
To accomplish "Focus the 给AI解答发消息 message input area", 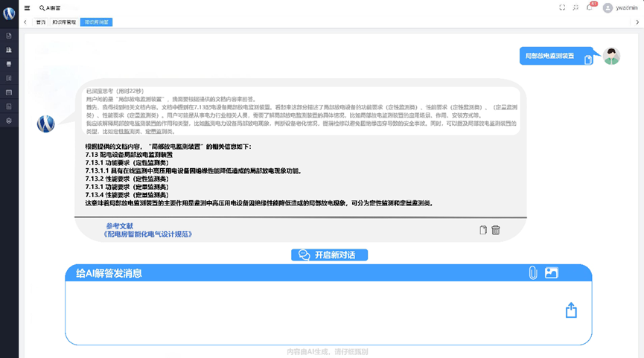I will (328, 313).
